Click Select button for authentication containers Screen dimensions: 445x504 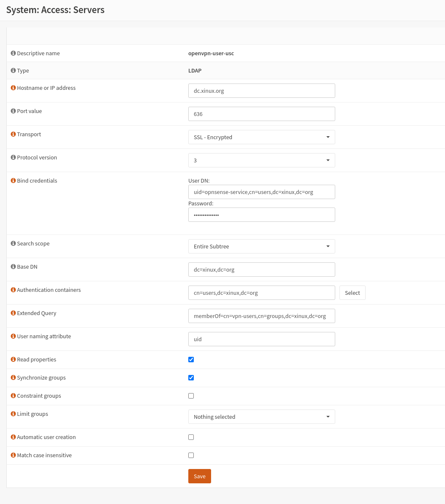click(352, 293)
